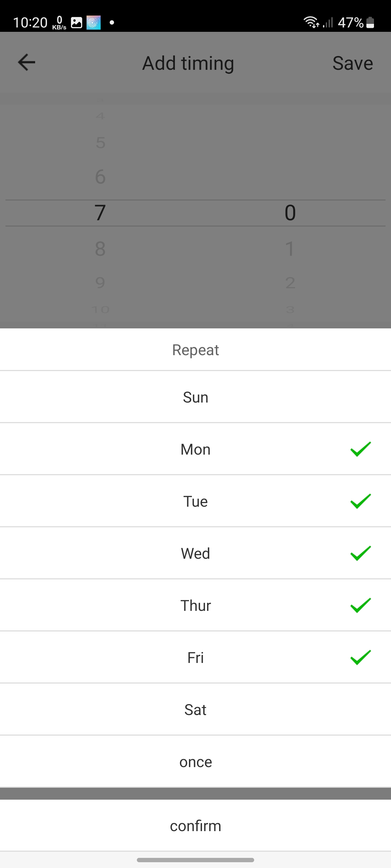The width and height of the screenshot is (391, 868).
Task: Tap the bottom navigation handle bar
Action: [195, 860]
